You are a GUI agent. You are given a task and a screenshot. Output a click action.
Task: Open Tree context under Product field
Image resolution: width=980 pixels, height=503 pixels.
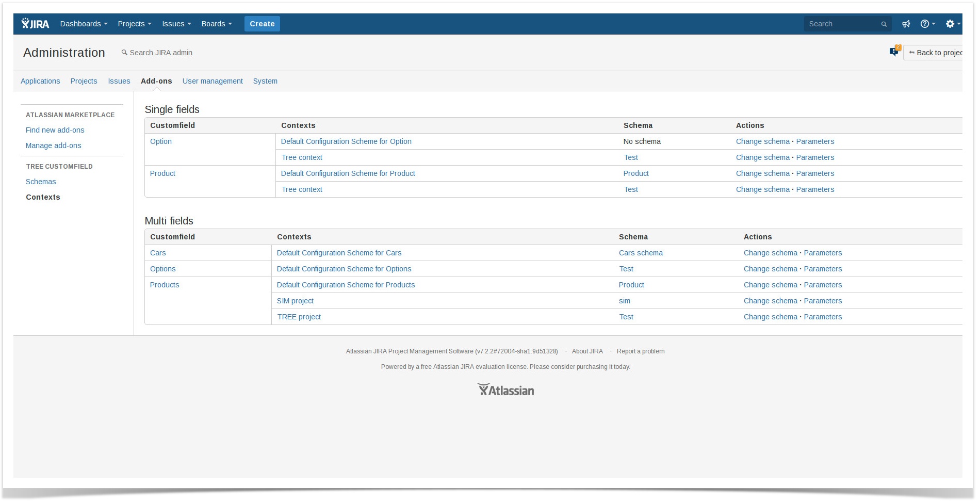point(302,189)
